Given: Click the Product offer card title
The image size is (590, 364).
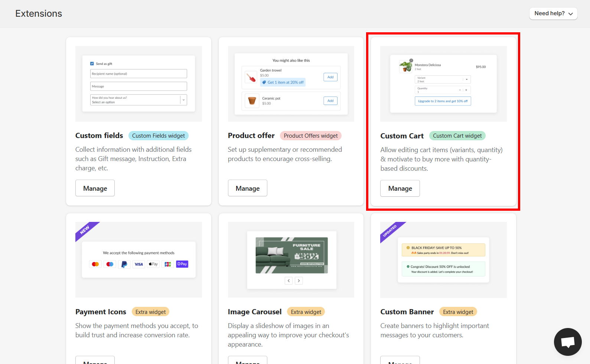Looking at the screenshot, I should tap(251, 136).
